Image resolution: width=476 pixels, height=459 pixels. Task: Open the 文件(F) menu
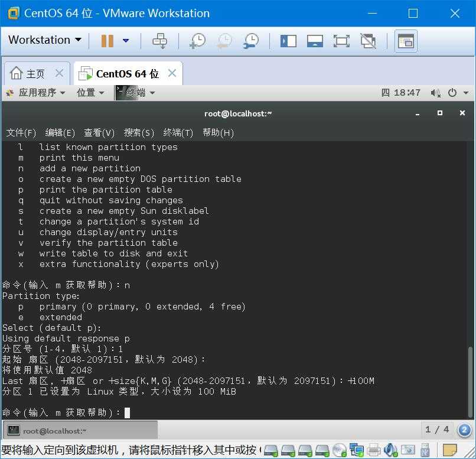[21, 133]
